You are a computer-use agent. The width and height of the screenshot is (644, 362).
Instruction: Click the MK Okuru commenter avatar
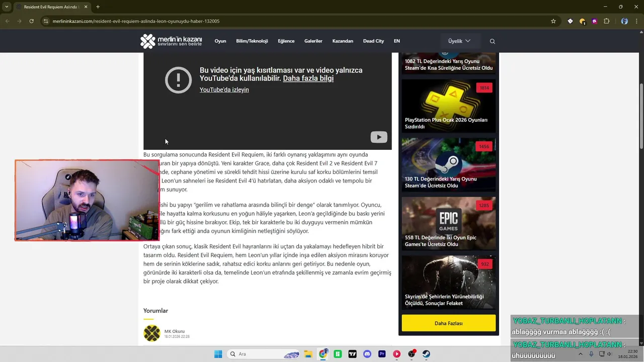(x=152, y=333)
